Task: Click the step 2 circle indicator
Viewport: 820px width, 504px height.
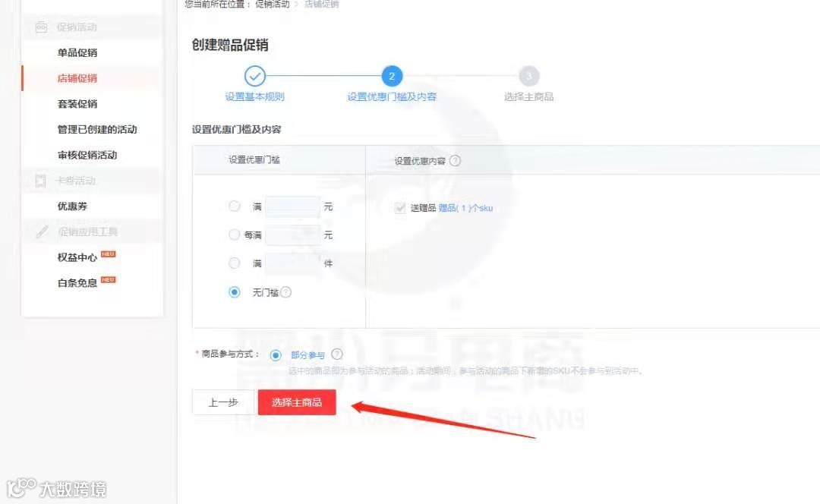Action: click(392, 77)
